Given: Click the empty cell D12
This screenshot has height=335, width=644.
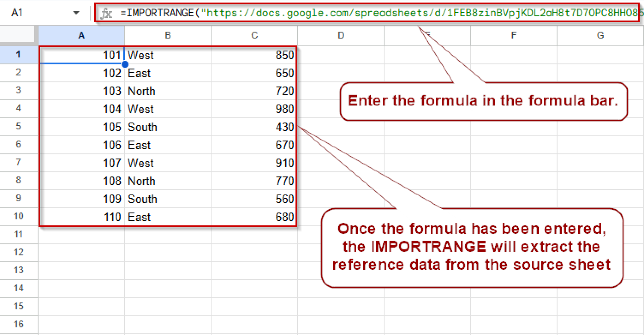Looking at the screenshot, I should pos(341,252).
